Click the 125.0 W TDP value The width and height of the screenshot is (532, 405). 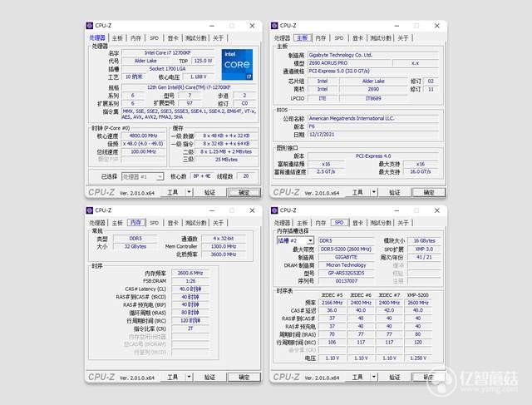point(203,61)
